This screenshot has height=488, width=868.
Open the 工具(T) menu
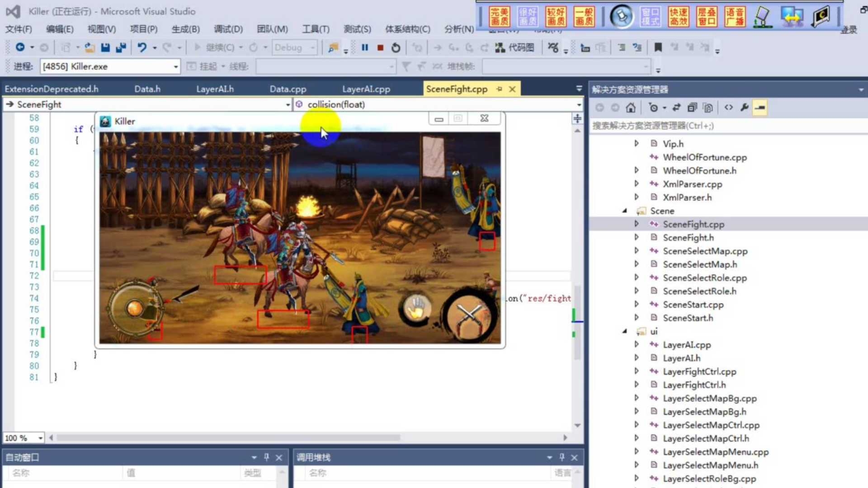316,29
